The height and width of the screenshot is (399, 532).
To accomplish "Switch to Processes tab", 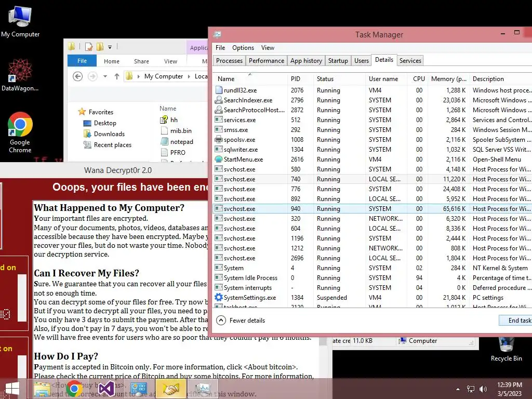I will click(x=229, y=60).
